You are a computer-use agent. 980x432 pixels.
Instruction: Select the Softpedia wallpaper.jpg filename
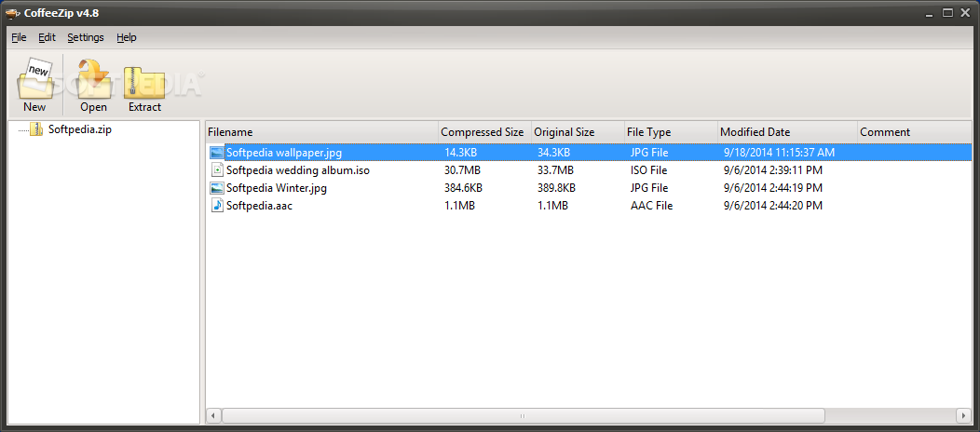(x=284, y=153)
